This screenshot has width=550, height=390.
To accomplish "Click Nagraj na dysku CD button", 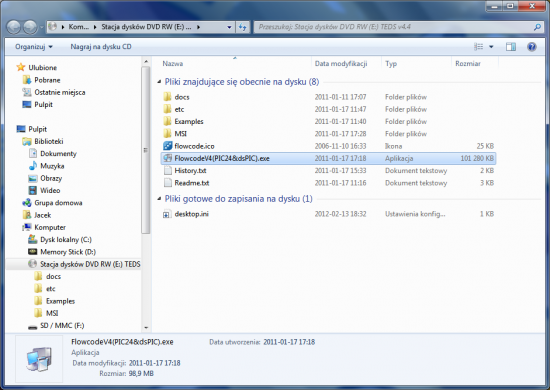I will pos(101,47).
